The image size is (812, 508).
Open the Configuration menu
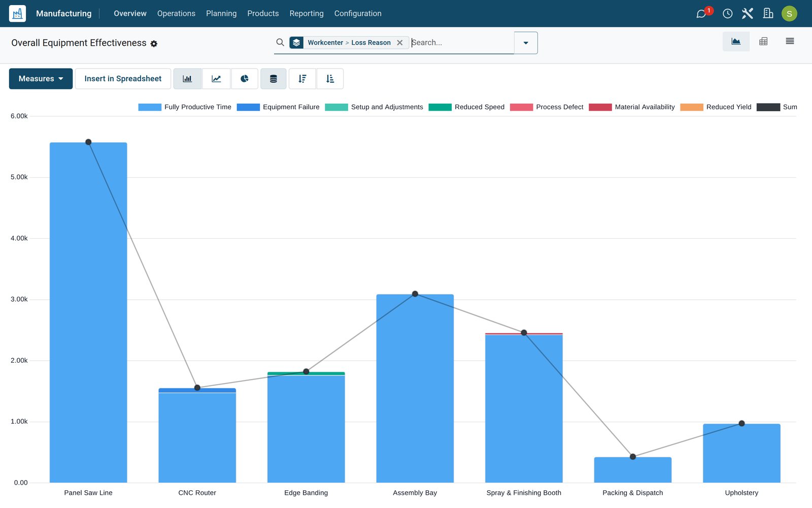pos(358,13)
